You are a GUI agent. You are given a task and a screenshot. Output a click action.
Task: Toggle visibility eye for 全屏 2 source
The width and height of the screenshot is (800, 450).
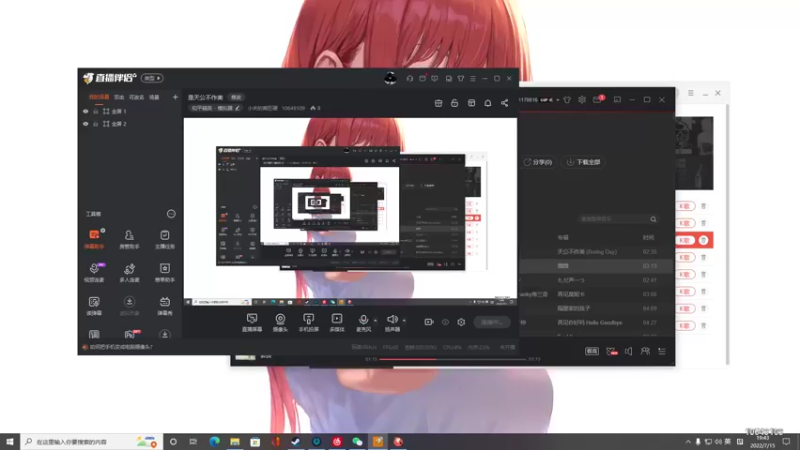pos(85,124)
